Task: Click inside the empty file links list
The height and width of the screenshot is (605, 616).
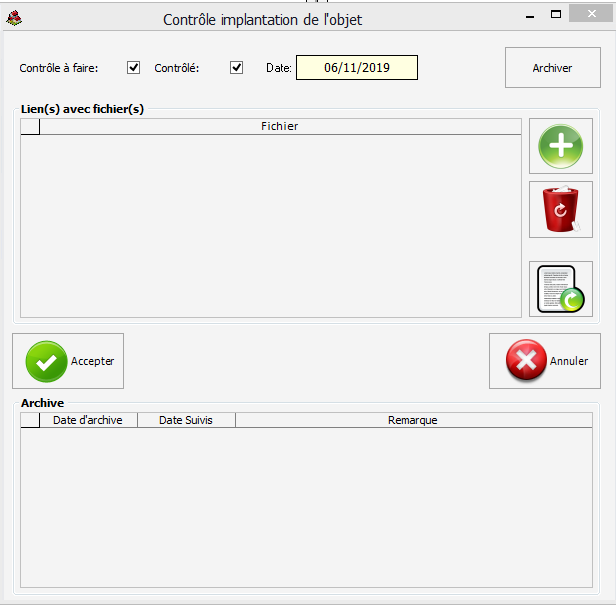Action: click(270, 225)
